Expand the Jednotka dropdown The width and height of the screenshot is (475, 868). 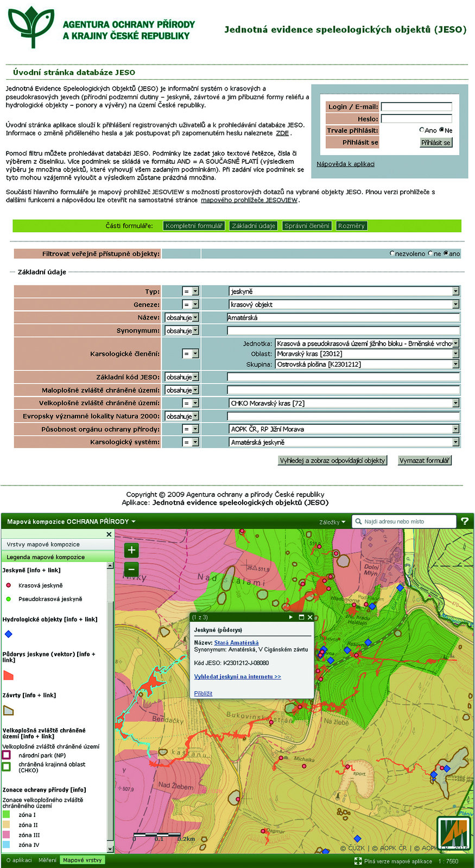click(x=367, y=343)
